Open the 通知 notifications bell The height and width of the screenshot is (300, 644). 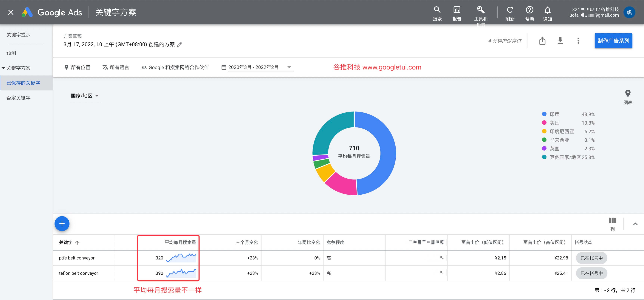pos(547,13)
